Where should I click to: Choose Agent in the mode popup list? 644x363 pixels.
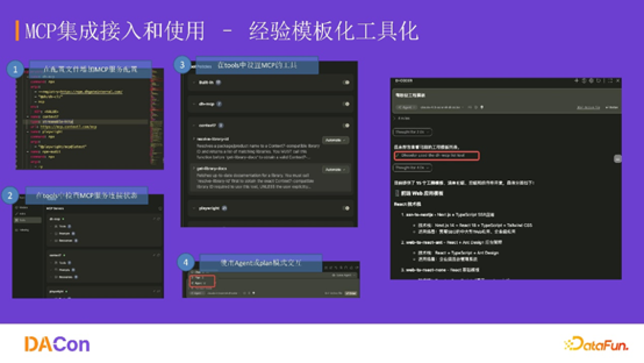(x=200, y=283)
